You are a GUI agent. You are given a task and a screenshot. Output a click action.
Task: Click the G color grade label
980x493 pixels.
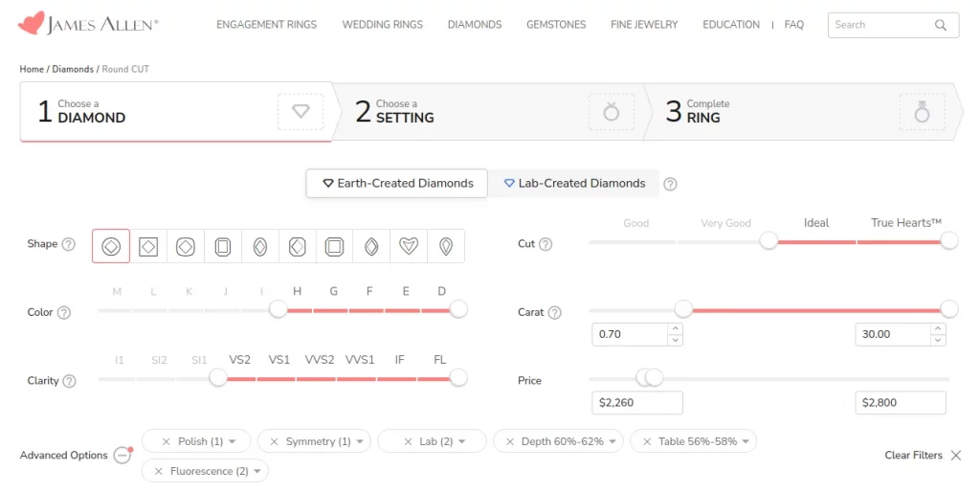pos(334,291)
